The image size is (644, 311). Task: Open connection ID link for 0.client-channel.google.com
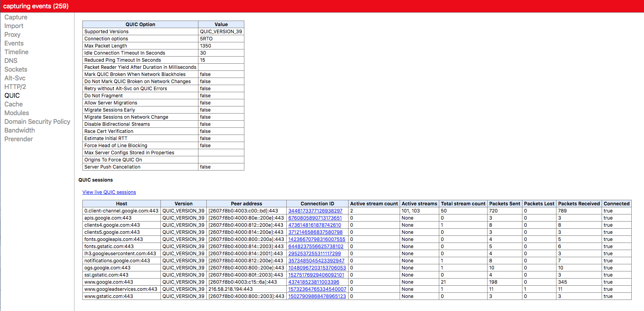pyautogui.click(x=315, y=211)
